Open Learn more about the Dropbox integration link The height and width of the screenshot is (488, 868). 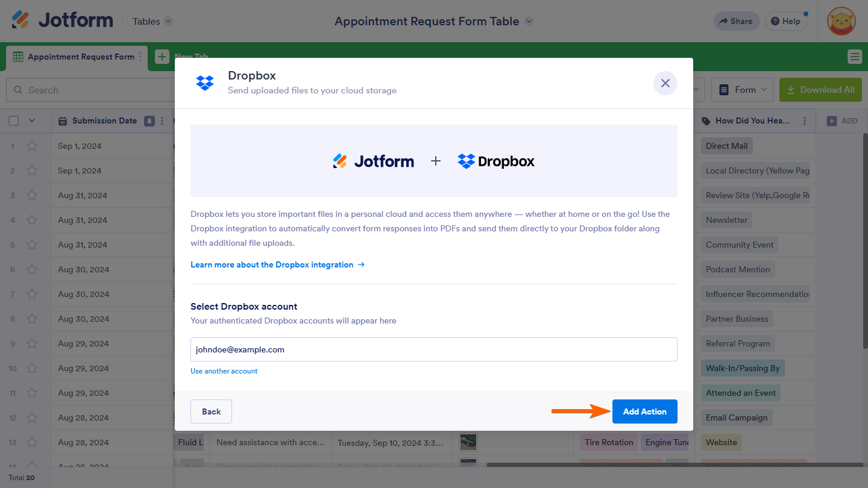pyautogui.click(x=277, y=264)
